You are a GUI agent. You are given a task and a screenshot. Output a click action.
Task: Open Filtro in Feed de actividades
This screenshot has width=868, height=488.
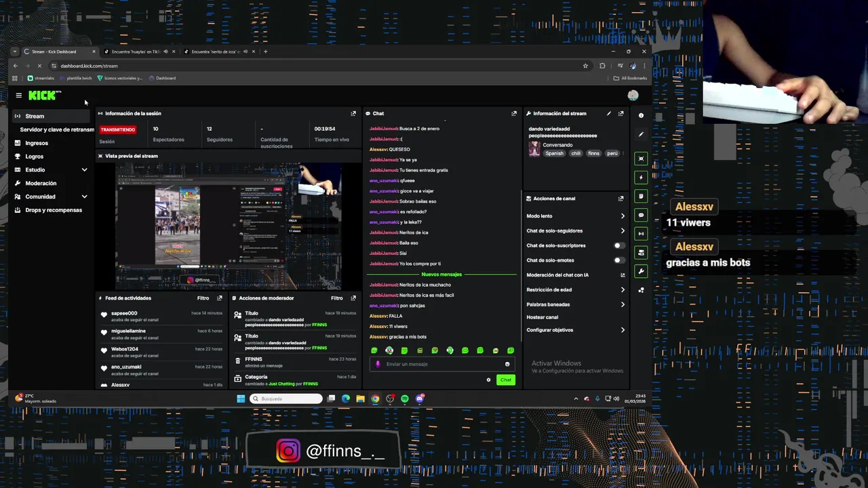(x=203, y=298)
